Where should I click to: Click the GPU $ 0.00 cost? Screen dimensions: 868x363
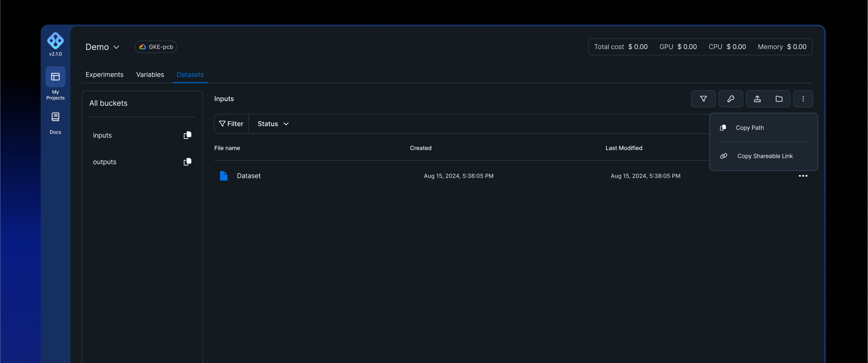[x=678, y=47]
